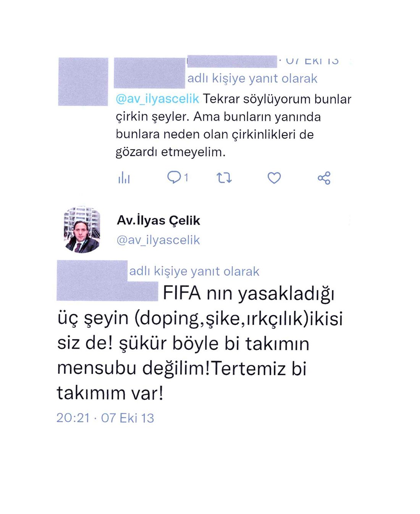Viewport: 420px width, 514px height.
Task: Click 'adlı kişiye yanıt olarak' in top tweet
Action: pyautogui.click(x=252, y=78)
